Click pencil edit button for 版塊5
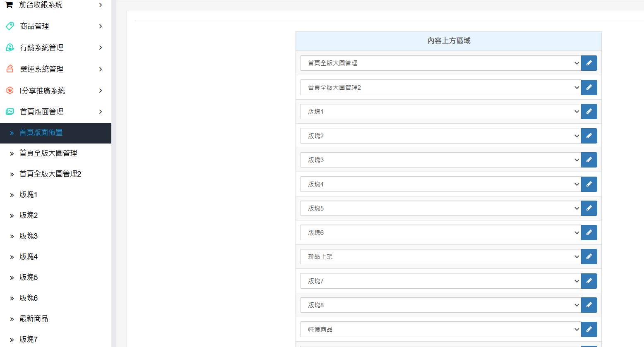This screenshot has width=644, height=347. coord(589,208)
